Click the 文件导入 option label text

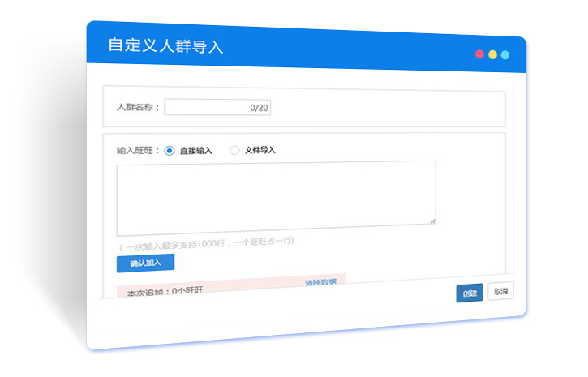click(x=260, y=150)
